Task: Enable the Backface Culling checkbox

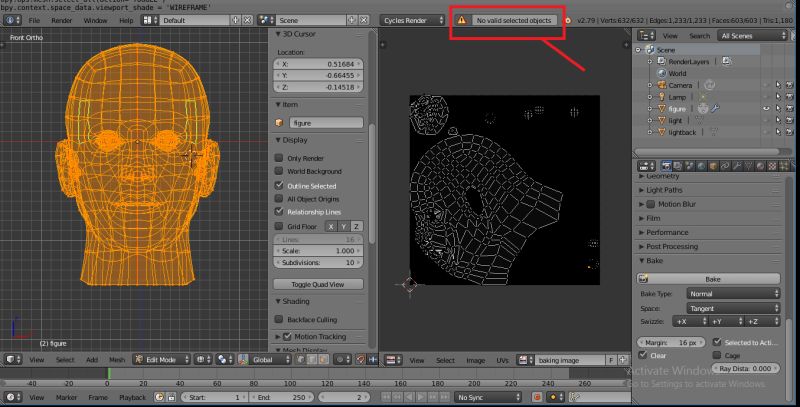Action: [279, 319]
